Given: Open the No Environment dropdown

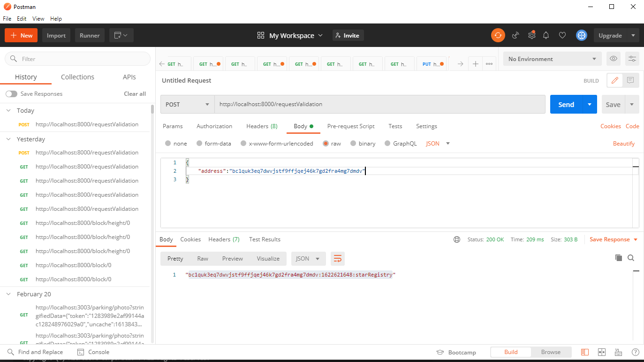Looking at the screenshot, I should click(552, 59).
